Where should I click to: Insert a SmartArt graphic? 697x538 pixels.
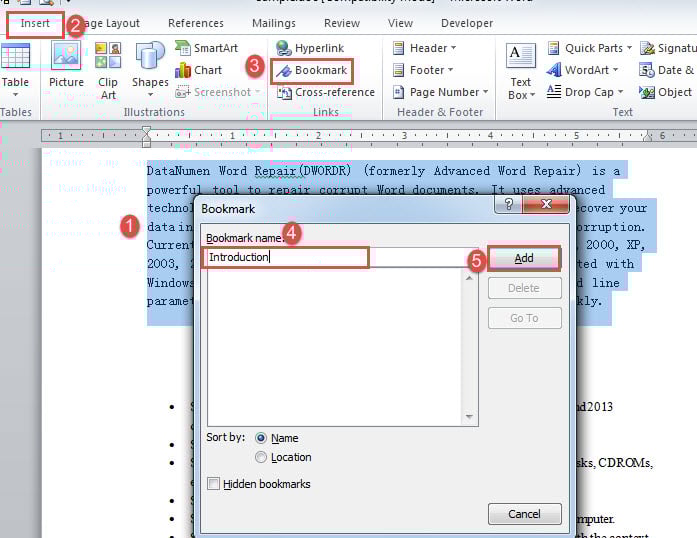pyautogui.click(x=207, y=48)
